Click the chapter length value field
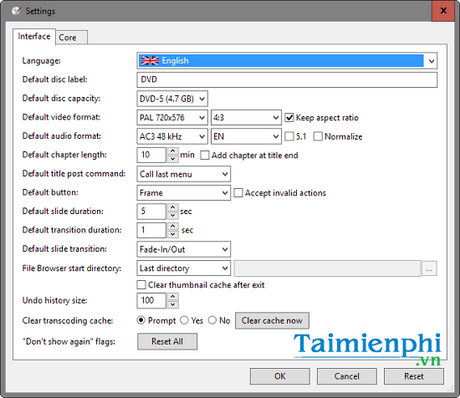 coord(151,155)
